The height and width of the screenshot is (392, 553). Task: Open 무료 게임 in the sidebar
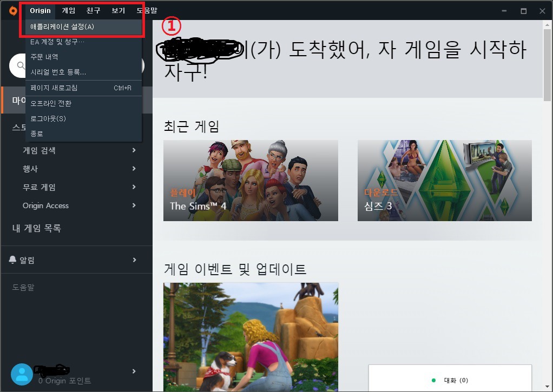(x=39, y=187)
